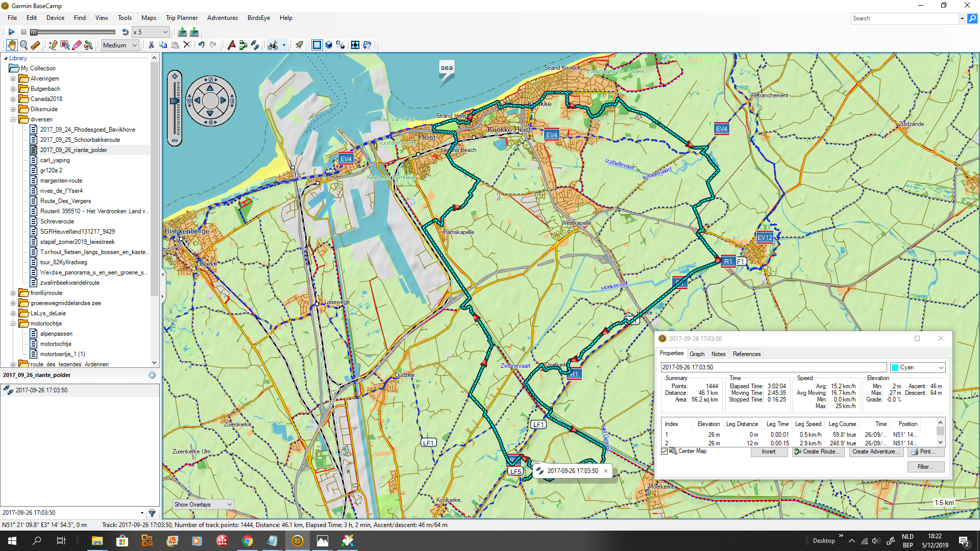Image resolution: width=980 pixels, height=551 pixels.
Task: Choose the Select area tool
Action: click(65, 45)
